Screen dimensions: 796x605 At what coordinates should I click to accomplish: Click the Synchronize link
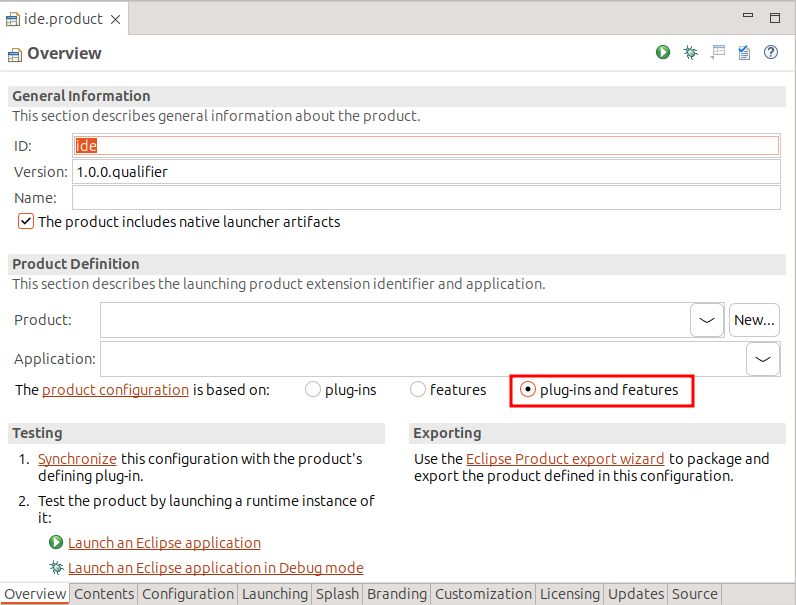[x=77, y=459]
